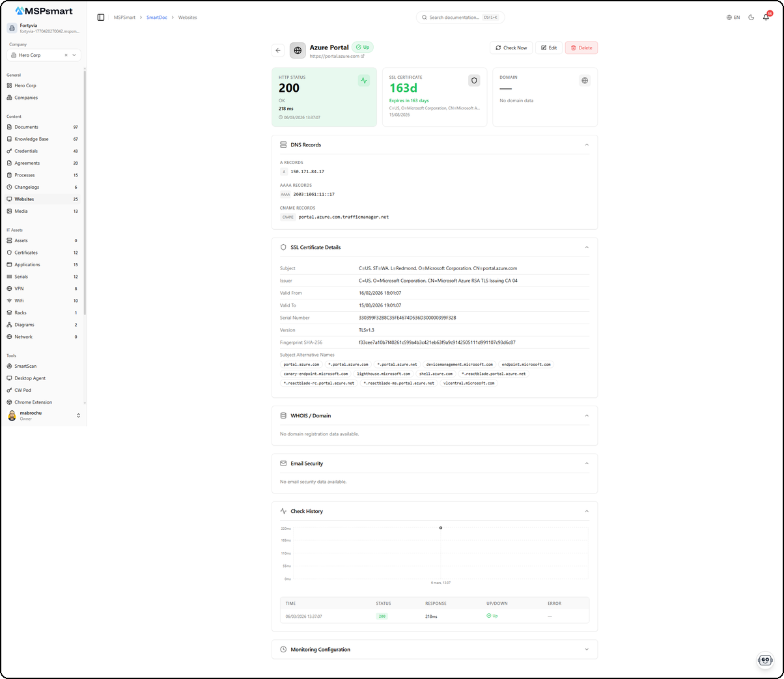Collapse the sidebar using the panel toggle icon

pyautogui.click(x=100, y=18)
